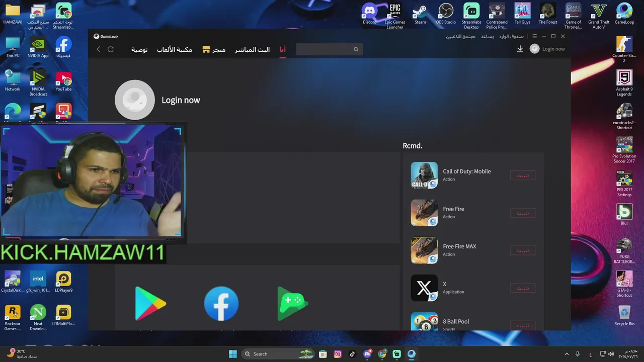
Task: Click Login now beside large avatar
Action: pos(181,100)
